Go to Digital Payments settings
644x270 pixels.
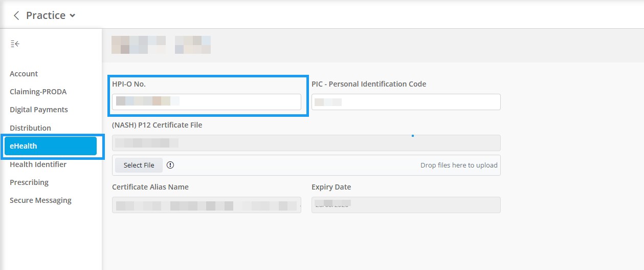[x=39, y=110]
